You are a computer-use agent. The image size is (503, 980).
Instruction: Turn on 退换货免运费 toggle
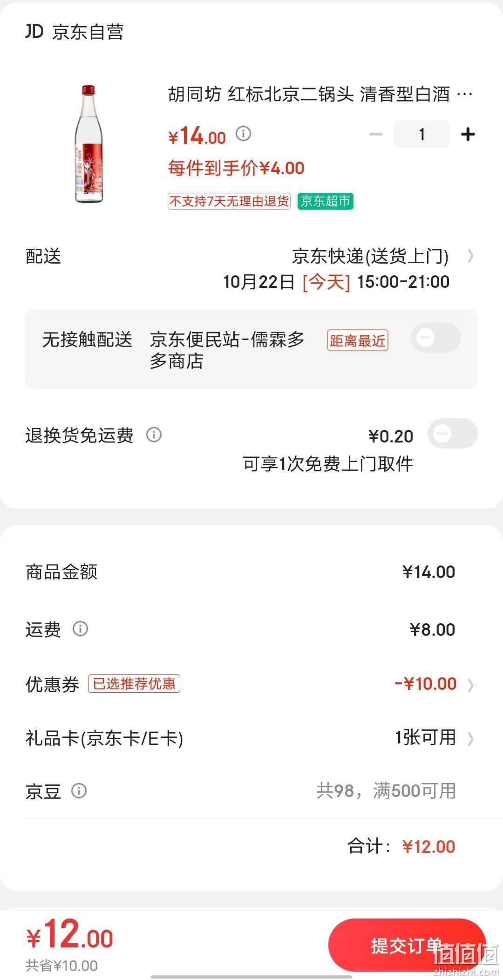(x=452, y=434)
